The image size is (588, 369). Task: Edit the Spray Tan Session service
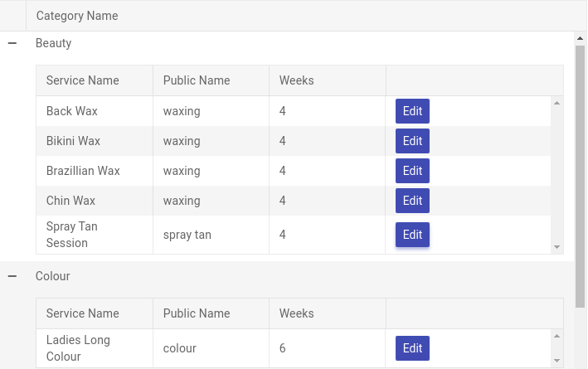click(x=412, y=235)
